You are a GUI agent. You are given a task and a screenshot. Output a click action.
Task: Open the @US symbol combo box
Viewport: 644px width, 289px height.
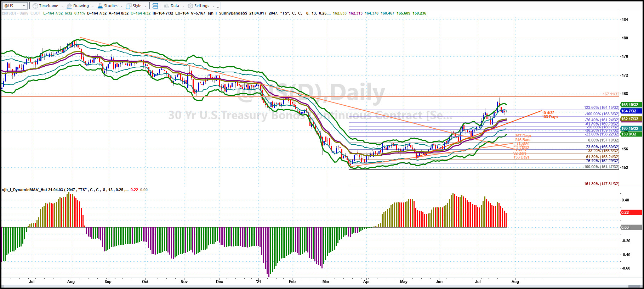(15, 6)
